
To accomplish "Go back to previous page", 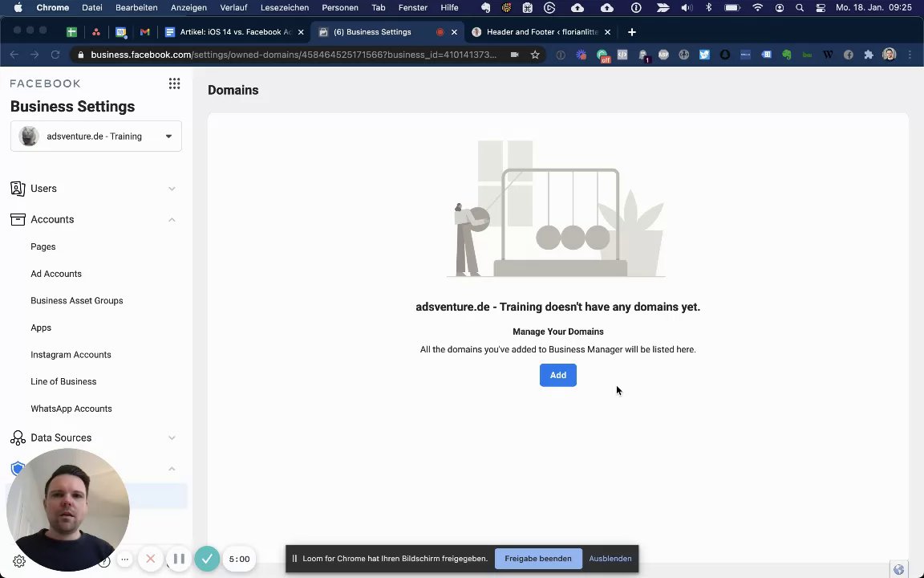I will point(14,55).
